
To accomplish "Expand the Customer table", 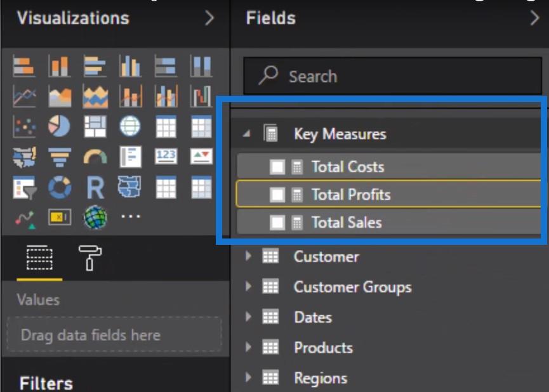I will click(x=248, y=256).
